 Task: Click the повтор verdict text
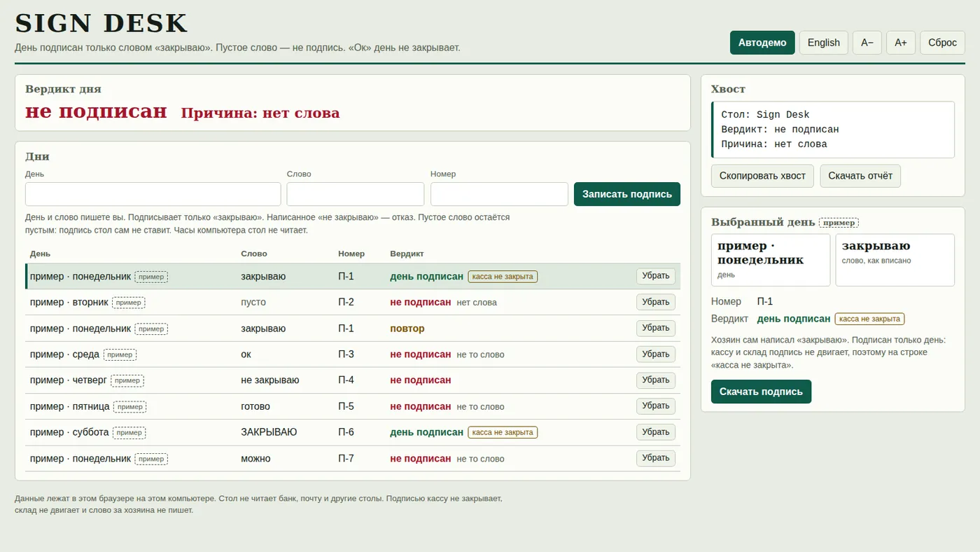407,329
